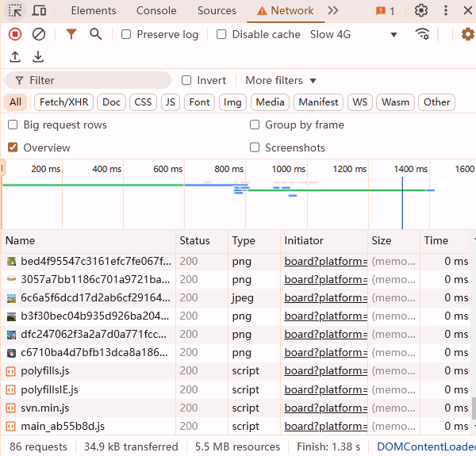Tick the Invert checkbox
The height and width of the screenshot is (456, 476).
[186, 80]
